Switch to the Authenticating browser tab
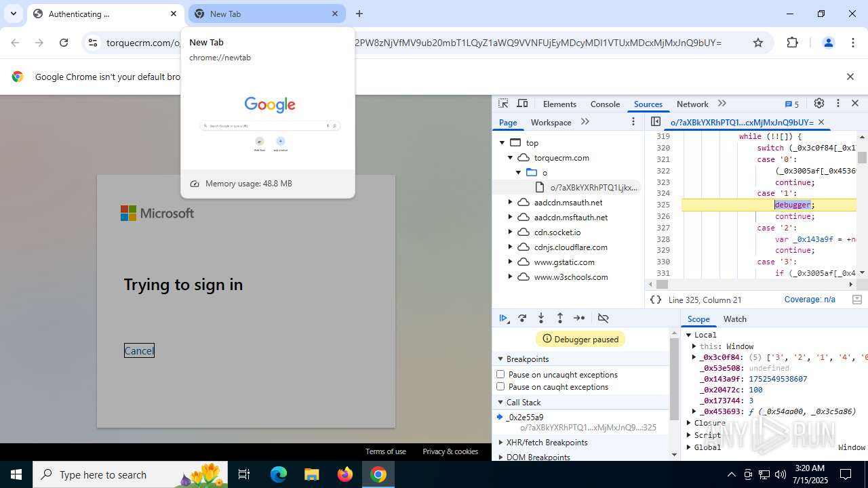 coord(106,14)
